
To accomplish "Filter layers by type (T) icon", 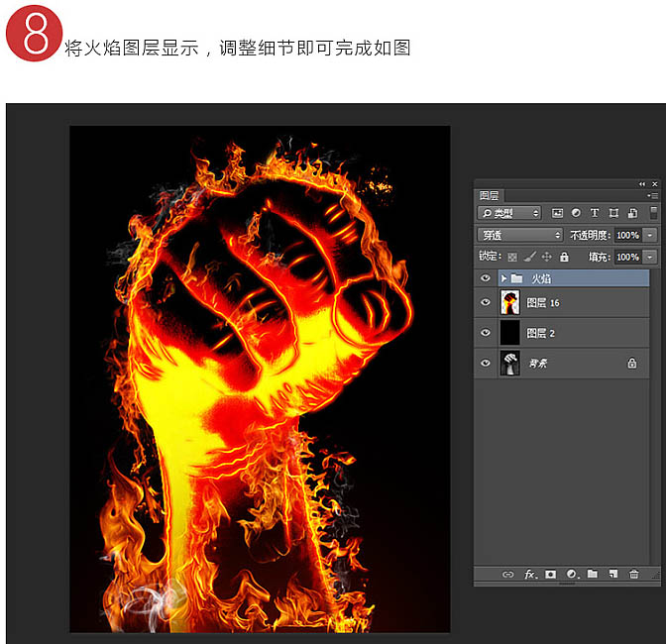I will tap(595, 213).
